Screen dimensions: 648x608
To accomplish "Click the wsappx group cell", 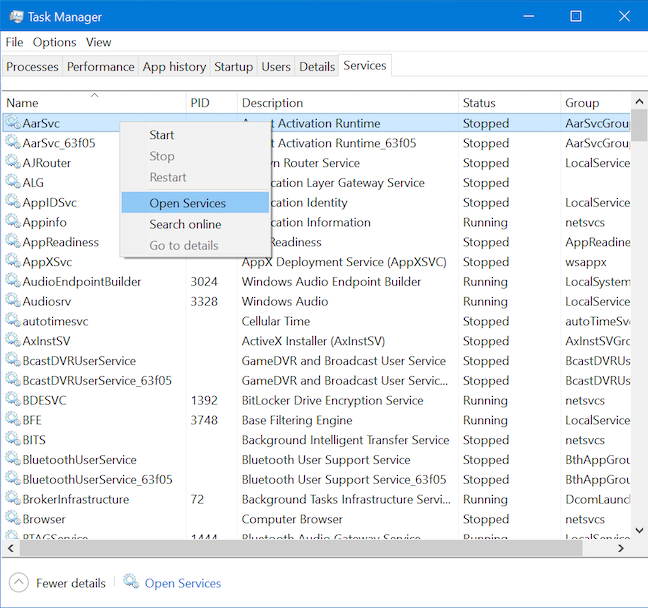I will (586, 262).
